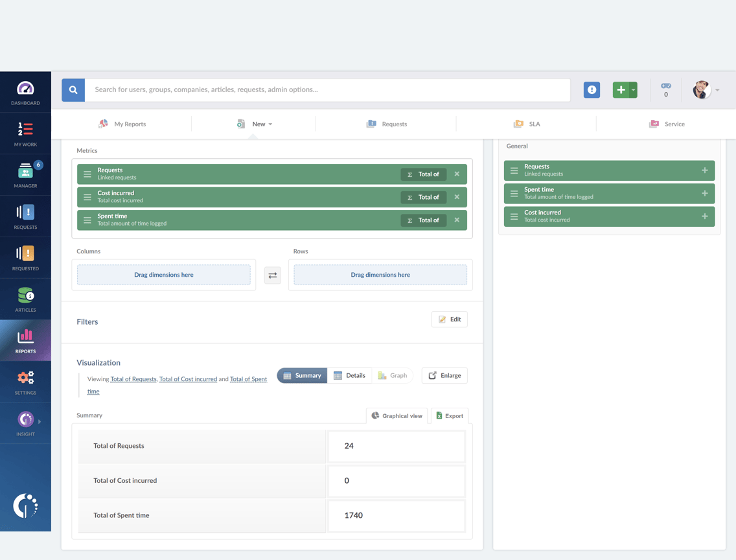Open the green plus create button
This screenshot has width=736, height=560.
tap(621, 89)
